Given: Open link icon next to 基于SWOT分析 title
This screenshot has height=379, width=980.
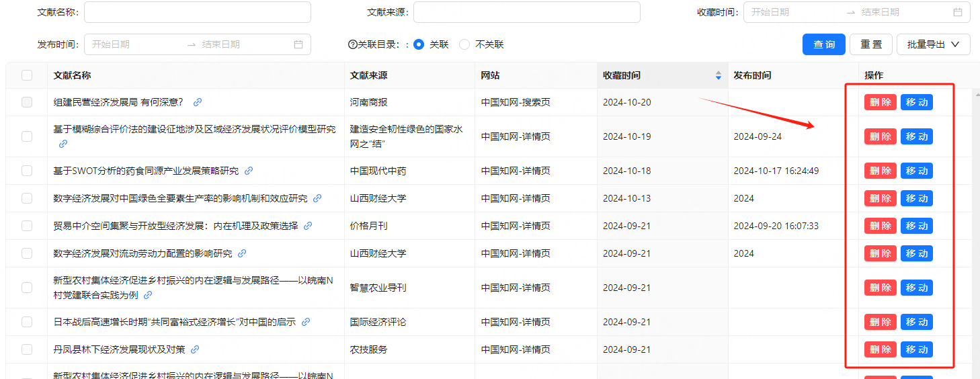Looking at the screenshot, I should point(249,171).
